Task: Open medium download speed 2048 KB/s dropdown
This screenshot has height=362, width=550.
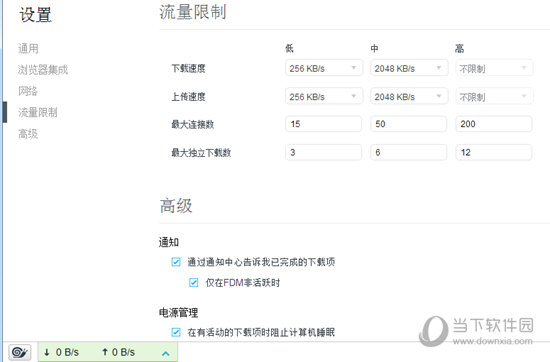Action: (x=409, y=68)
